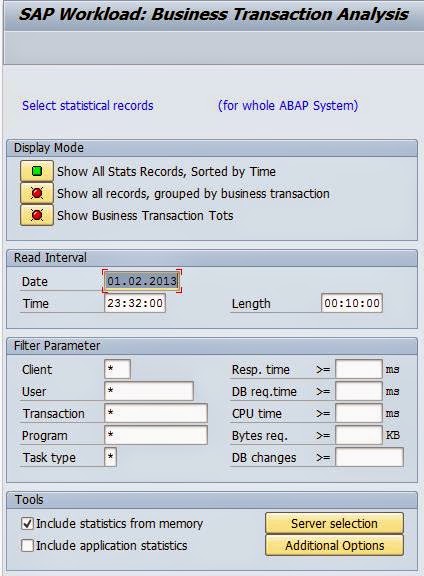Open Additional Options
The height and width of the screenshot is (576, 424).
(x=334, y=545)
